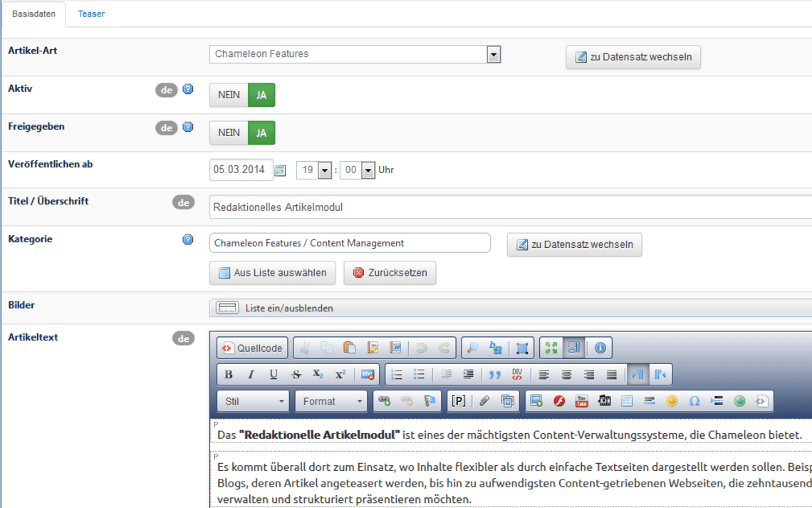Open the hour dropdown showing 19
The height and width of the screenshot is (508, 812).
325,170
